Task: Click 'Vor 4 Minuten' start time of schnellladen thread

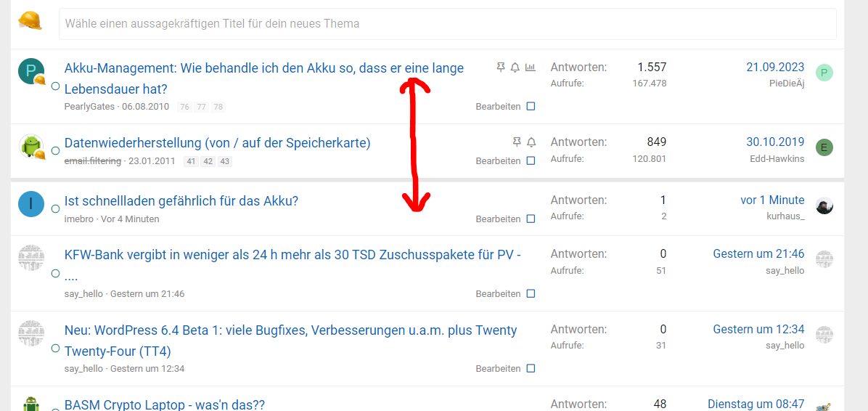Action: [x=130, y=219]
